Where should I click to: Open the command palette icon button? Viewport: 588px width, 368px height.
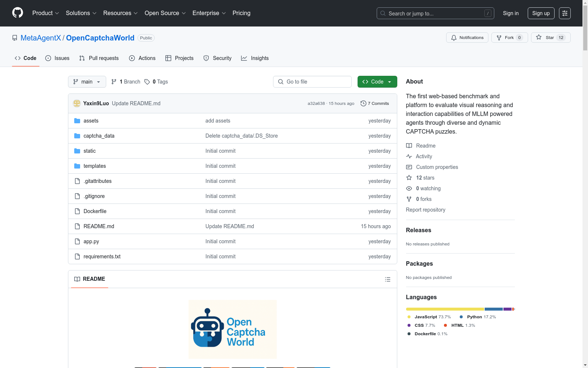click(x=564, y=13)
